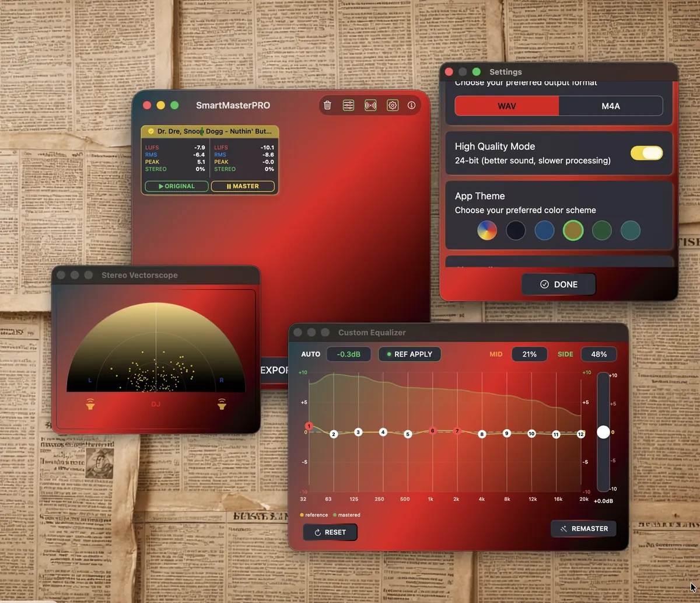Click the RESET button in equalizer
The height and width of the screenshot is (603, 700).
[330, 532]
